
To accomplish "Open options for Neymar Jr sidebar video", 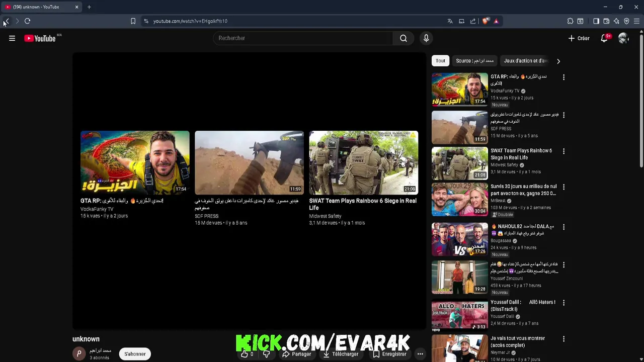I will pyautogui.click(x=563, y=339).
